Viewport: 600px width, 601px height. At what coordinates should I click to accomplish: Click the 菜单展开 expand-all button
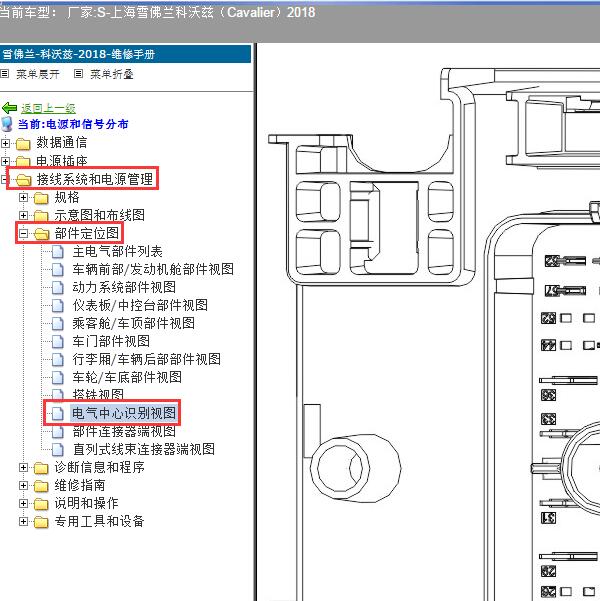point(38,74)
